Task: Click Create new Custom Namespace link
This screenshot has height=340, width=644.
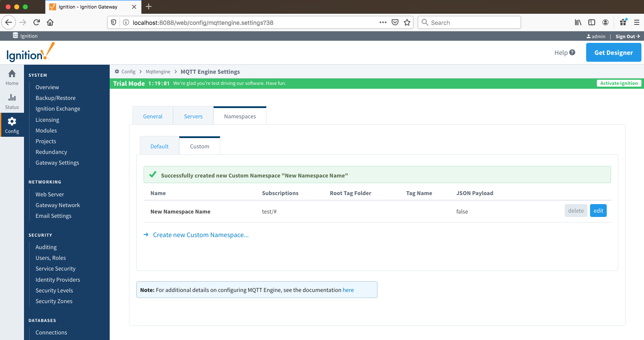Action: pyautogui.click(x=201, y=235)
